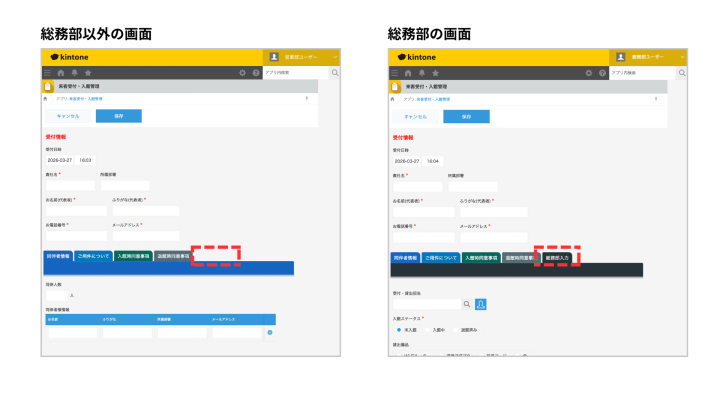Click the 保存 button in left screen
Image resolution: width=720 pixels, height=405 pixels.
[x=118, y=116]
